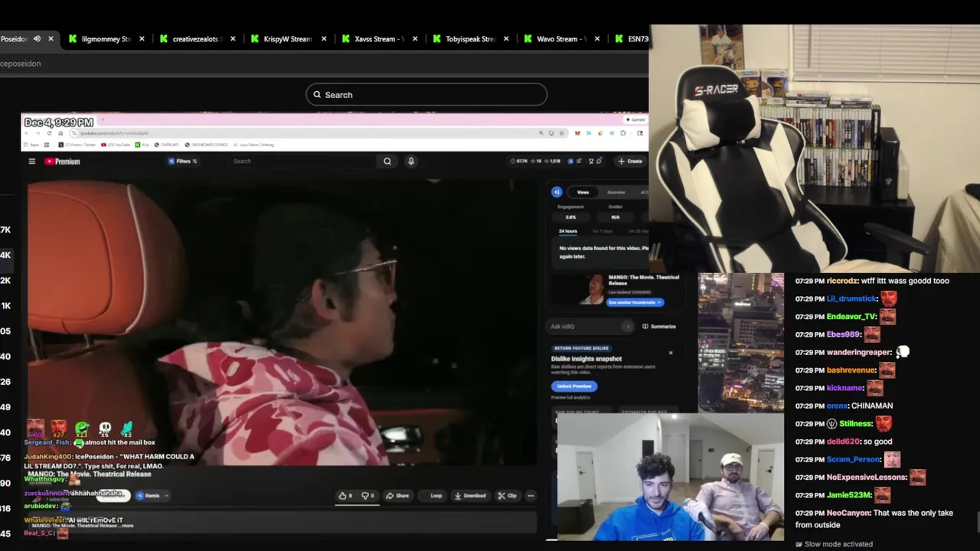Open the vidIQ Filters dropdown
The width and height of the screenshot is (980, 551).
tap(182, 161)
